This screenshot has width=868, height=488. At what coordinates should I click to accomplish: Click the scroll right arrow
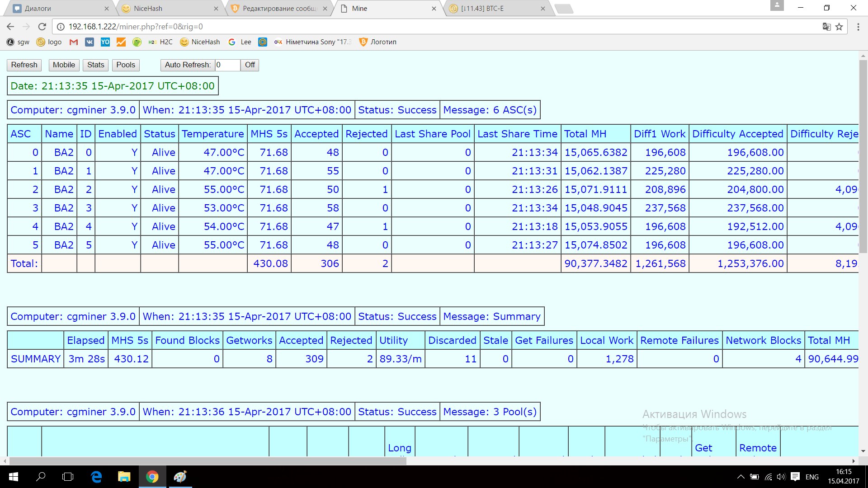[x=854, y=461]
